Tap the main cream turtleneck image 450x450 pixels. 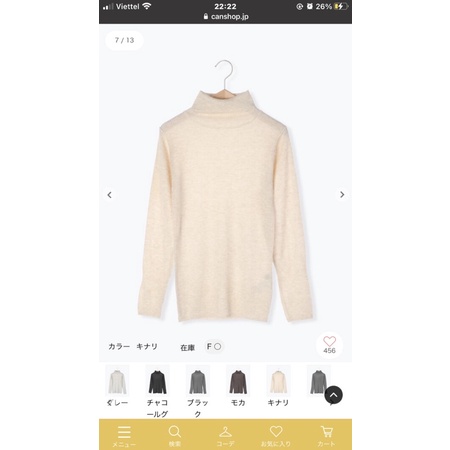(x=225, y=191)
